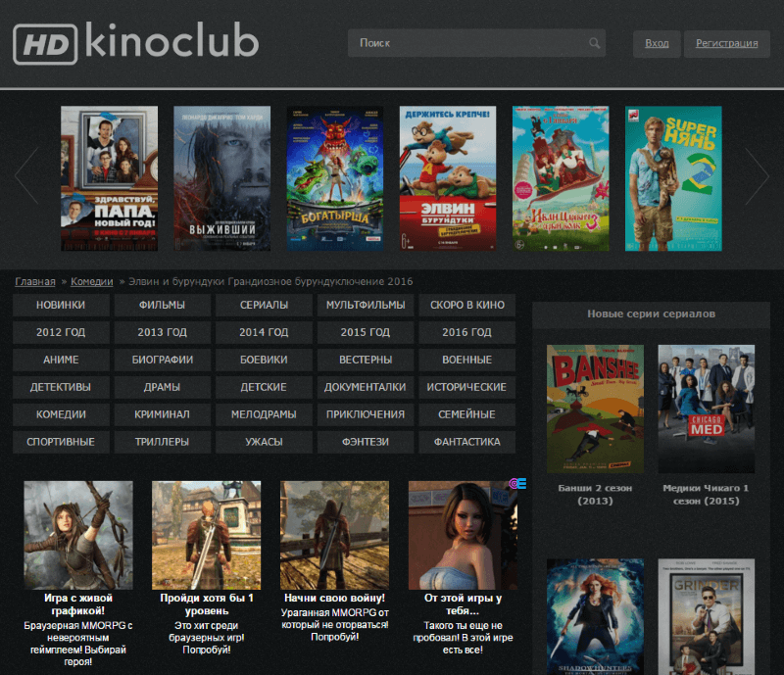Click the HD kinoclub logo

click(x=135, y=43)
